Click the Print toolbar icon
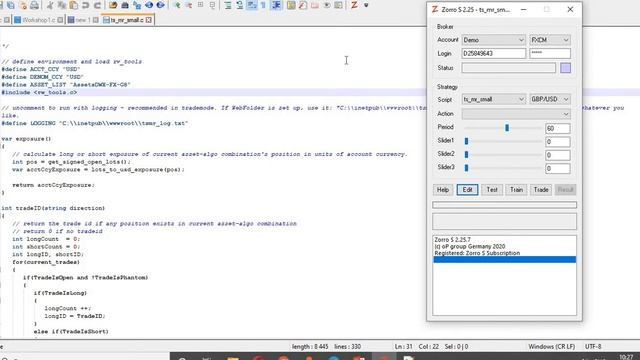Viewport: 640px width, 360px height. 35,5
